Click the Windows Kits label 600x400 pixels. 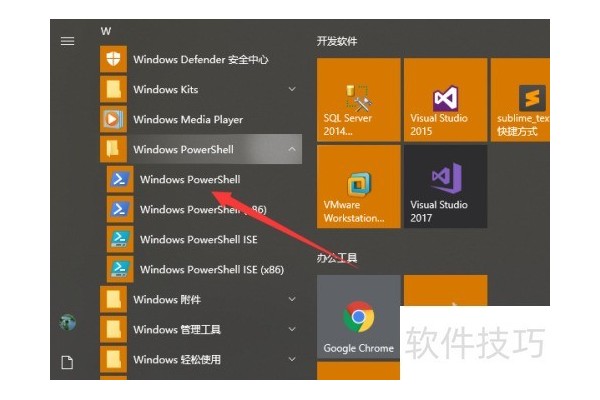166,89
